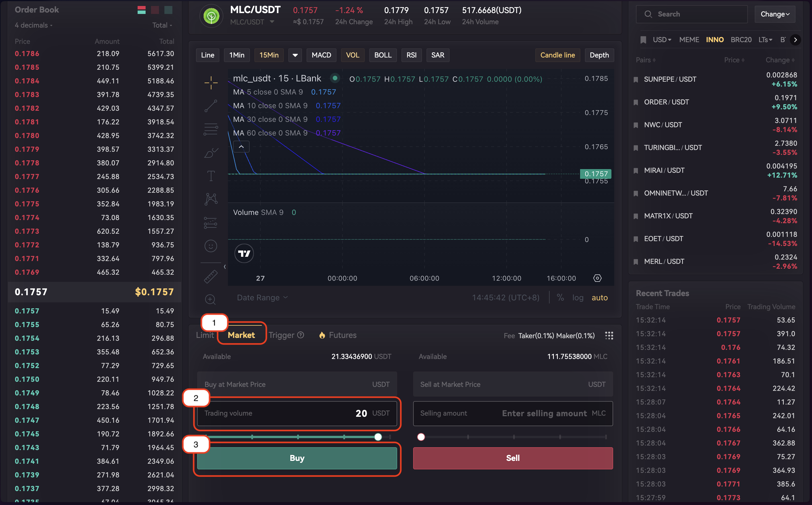This screenshot has height=505, width=812.
Task: Toggle auto scale on chart
Action: (x=600, y=297)
